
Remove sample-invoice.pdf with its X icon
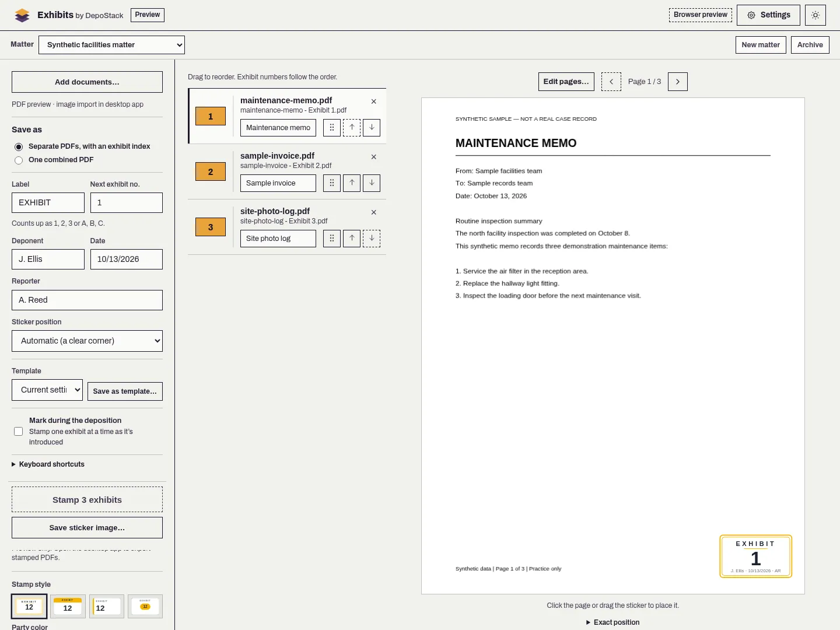374,157
